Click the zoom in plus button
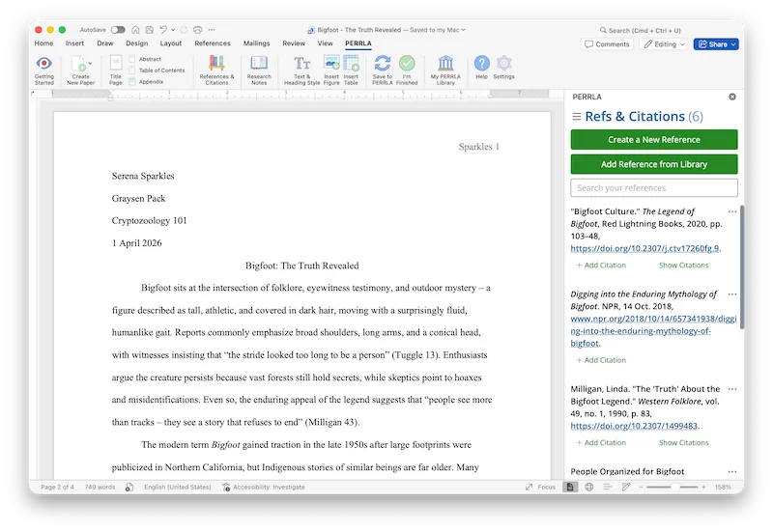 click(703, 487)
